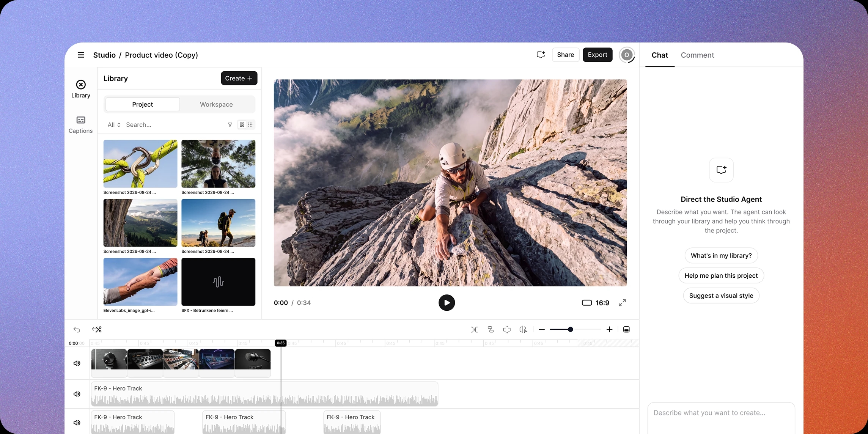
Task: Select the microphone clip on the video track
Action: (253, 363)
